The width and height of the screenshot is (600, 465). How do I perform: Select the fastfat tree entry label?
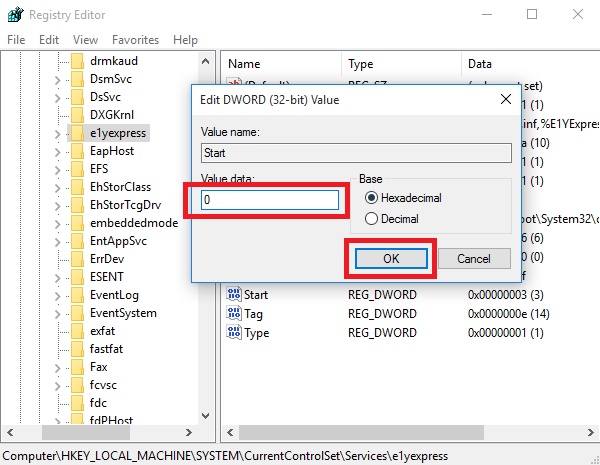click(x=106, y=349)
